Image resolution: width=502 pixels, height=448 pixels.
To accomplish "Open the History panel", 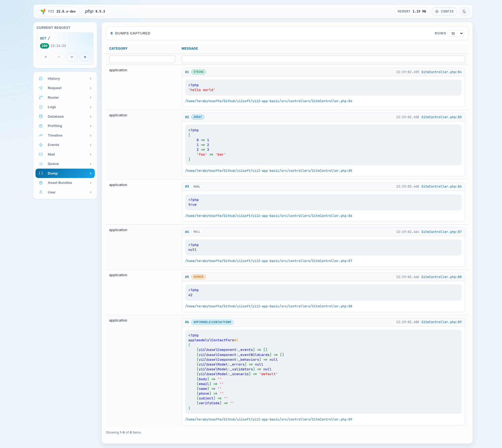I will (x=65, y=78).
